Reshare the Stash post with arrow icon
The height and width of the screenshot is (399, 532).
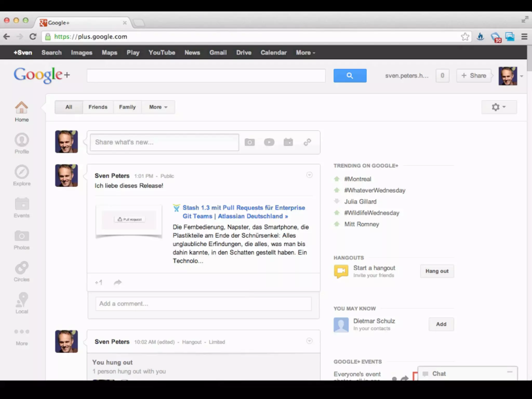[118, 282]
